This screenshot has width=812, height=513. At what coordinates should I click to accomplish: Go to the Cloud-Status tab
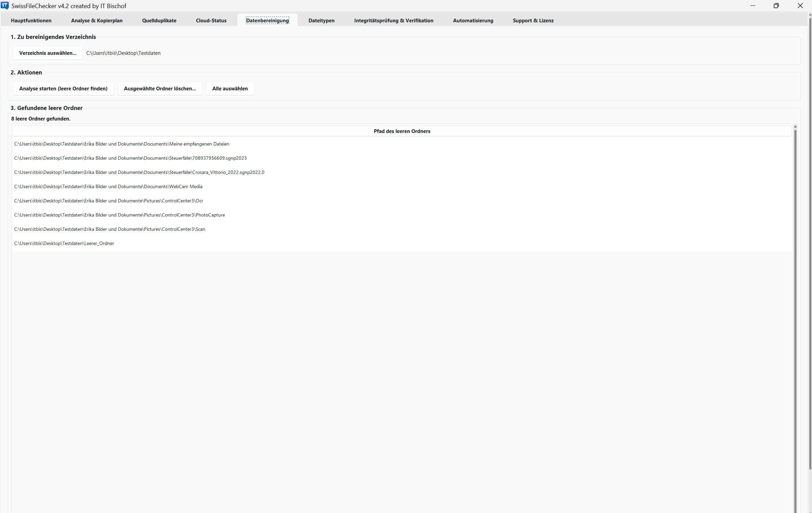(211, 21)
